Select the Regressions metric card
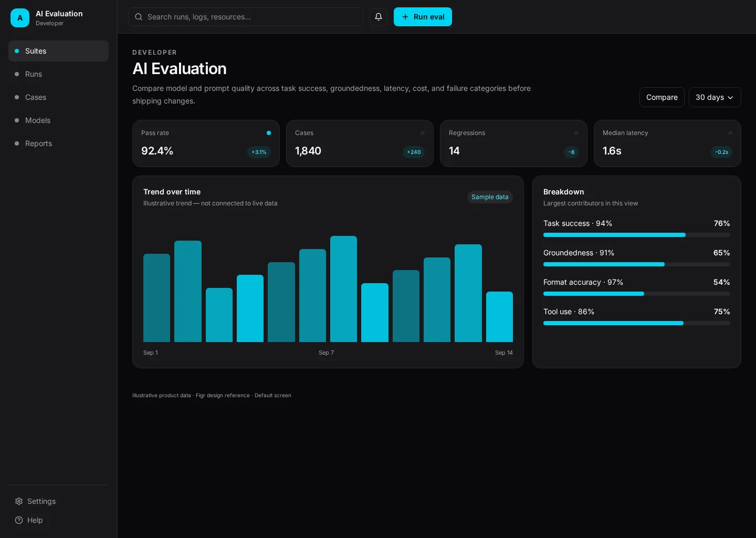 [x=513, y=143]
